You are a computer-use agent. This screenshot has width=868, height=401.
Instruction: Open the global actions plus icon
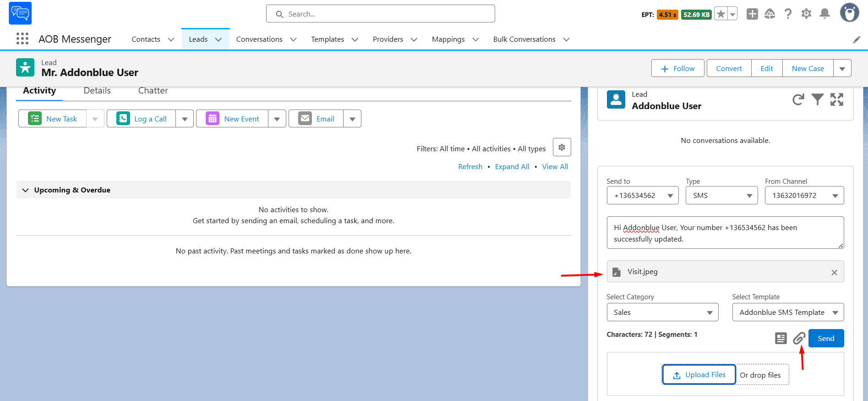pyautogui.click(x=752, y=14)
